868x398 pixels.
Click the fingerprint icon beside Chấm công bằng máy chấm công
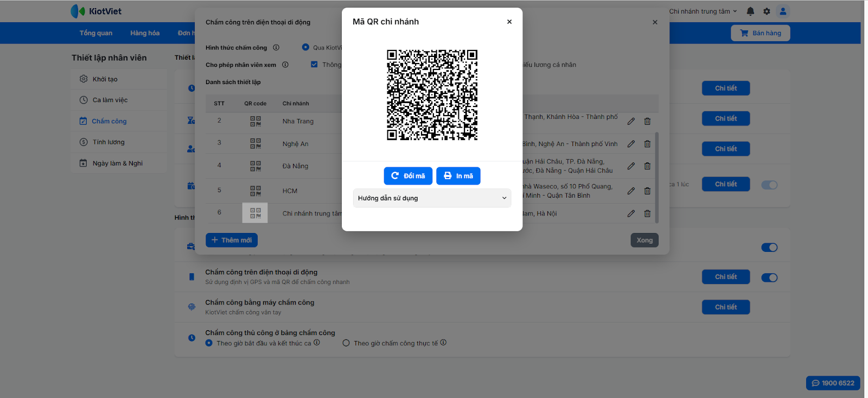pyautogui.click(x=192, y=307)
